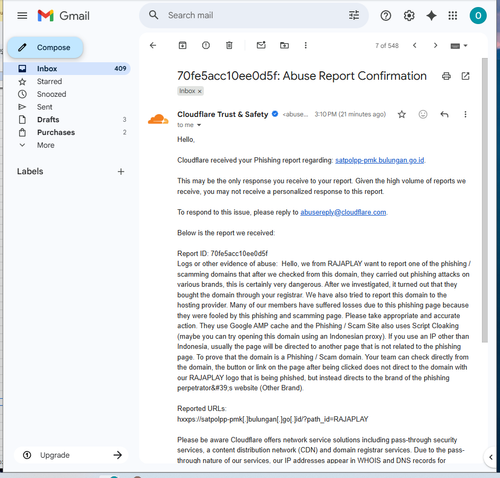Open message more options menu

pos(465,114)
